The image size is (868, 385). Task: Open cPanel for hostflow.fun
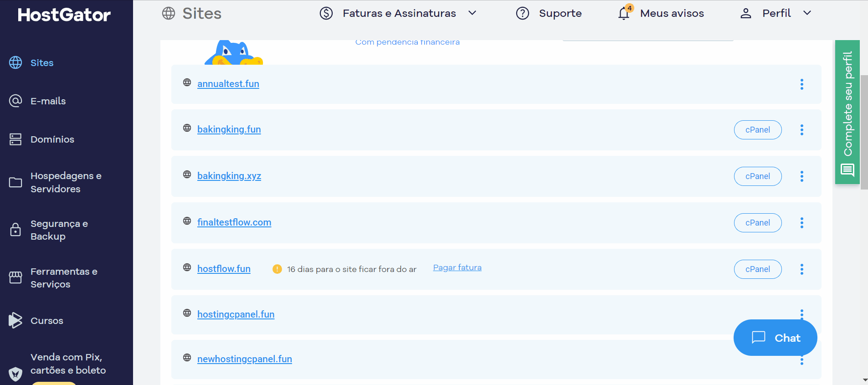point(758,269)
